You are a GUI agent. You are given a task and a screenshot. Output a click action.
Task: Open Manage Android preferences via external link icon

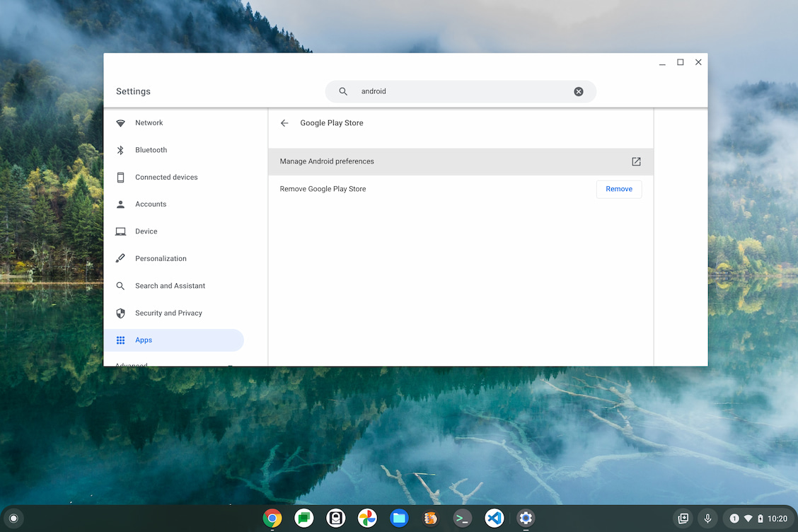tap(636, 161)
